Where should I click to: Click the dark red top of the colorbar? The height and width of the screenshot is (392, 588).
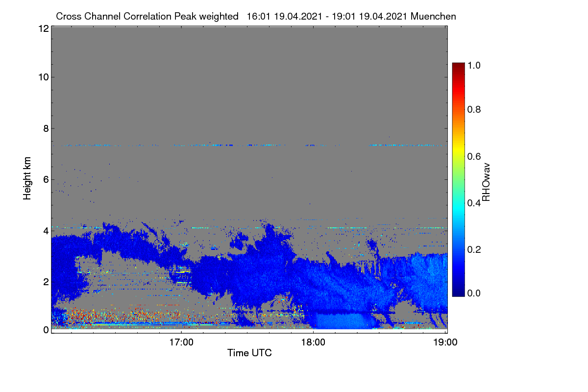(458, 66)
